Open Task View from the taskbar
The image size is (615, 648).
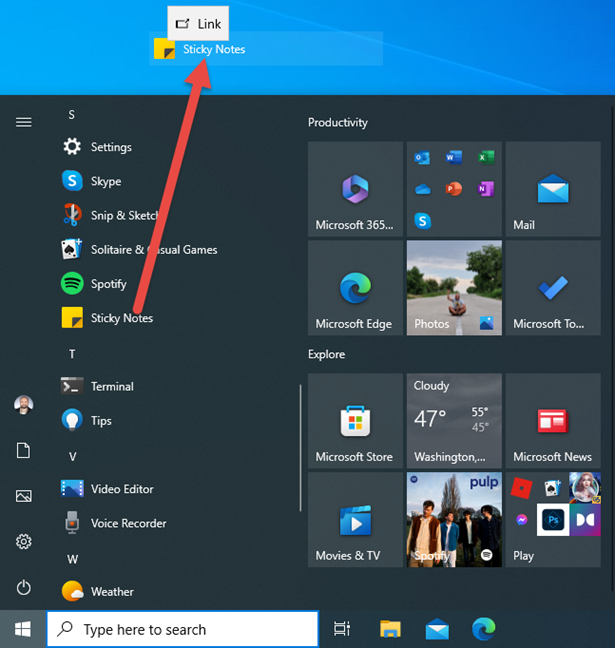tap(342, 629)
